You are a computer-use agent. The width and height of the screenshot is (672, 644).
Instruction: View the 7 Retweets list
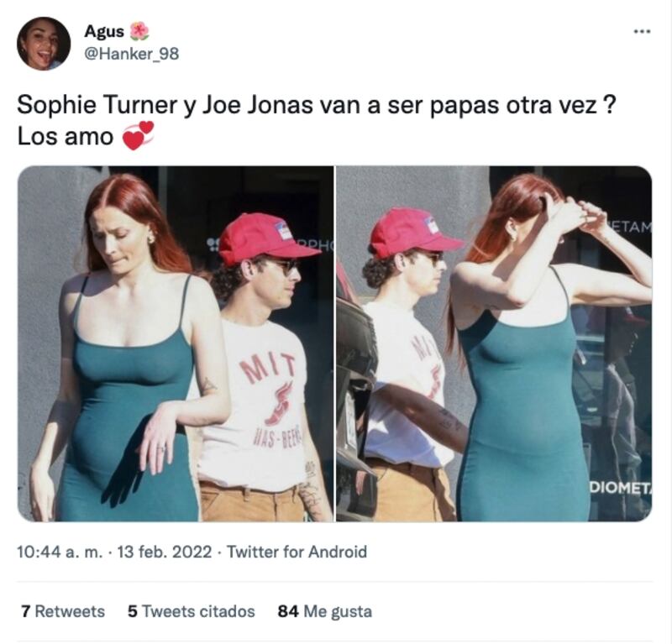tap(63, 611)
